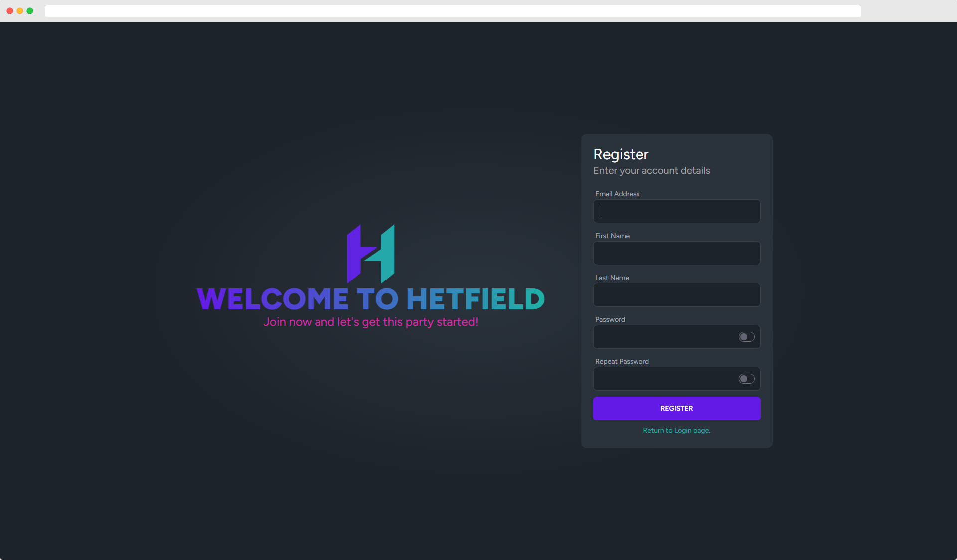Image resolution: width=957 pixels, height=560 pixels.
Task: Click the Last Name input field
Action: [676, 295]
